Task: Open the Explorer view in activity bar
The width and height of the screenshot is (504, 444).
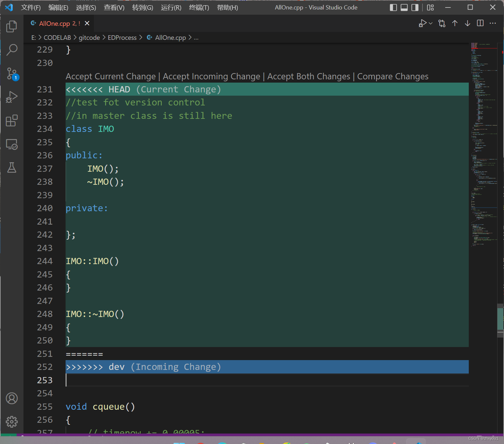Action: [12, 26]
